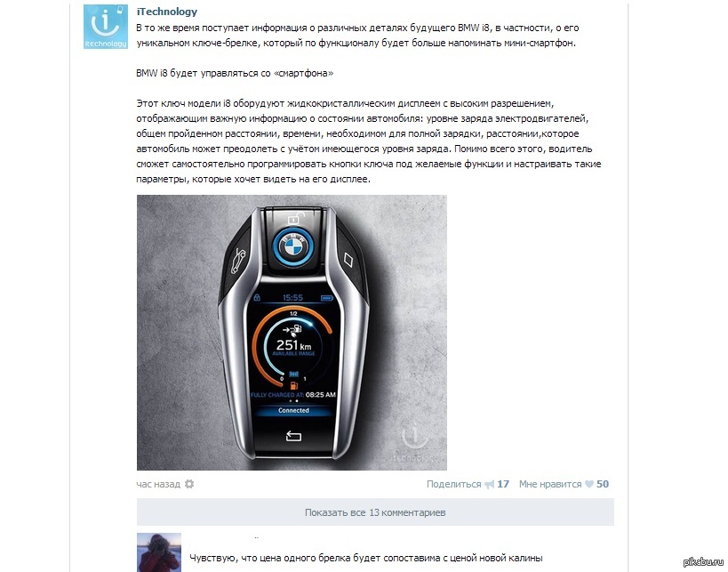Click the 'час назад' timestamp link
The image size is (728, 572).
tap(158, 484)
